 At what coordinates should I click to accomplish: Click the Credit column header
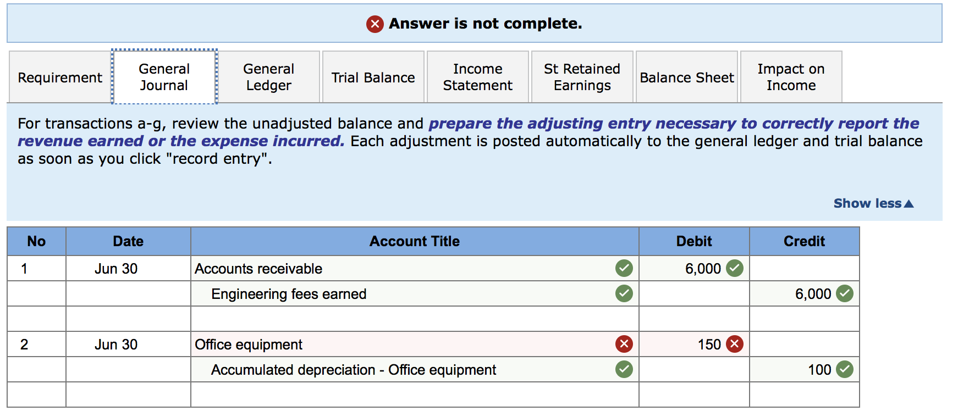point(804,241)
